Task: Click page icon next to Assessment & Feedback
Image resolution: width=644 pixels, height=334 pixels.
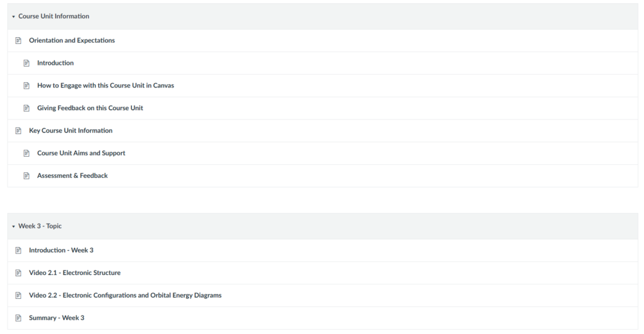Action: pyautogui.click(x=26, y=176)
